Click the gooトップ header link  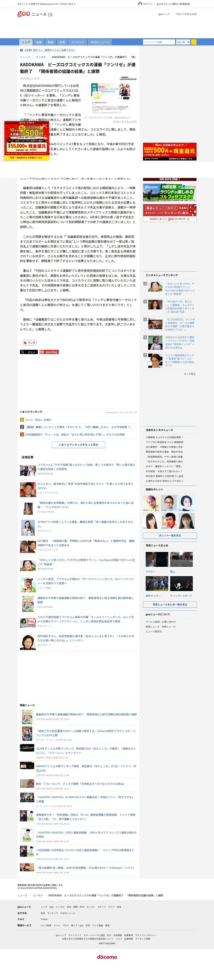tap(164, 14)
